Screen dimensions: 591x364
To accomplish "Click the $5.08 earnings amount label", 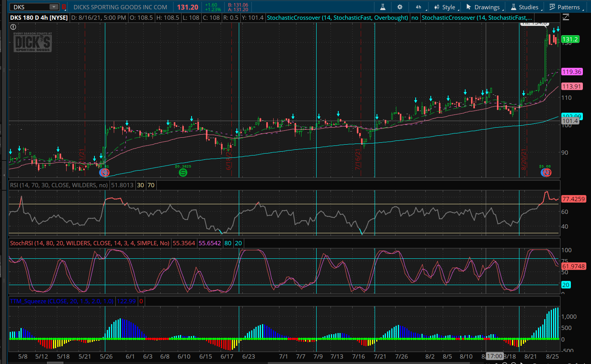I will click(x=545, y=166).
